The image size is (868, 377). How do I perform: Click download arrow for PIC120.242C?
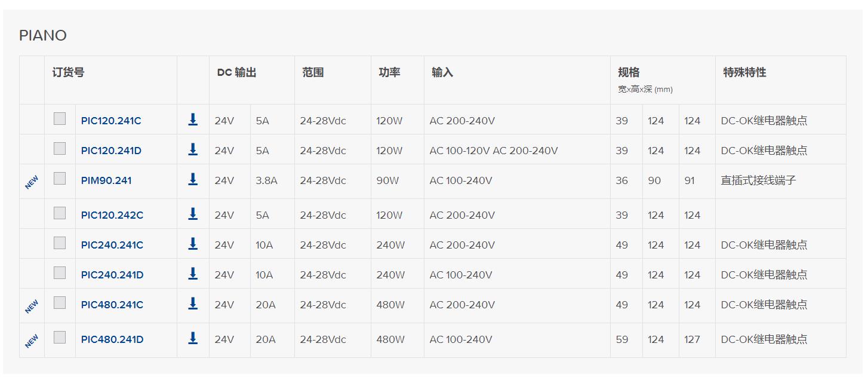[193, 214]
